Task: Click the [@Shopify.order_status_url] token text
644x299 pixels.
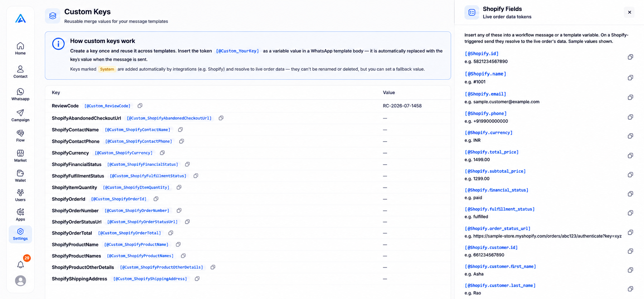Action: tap(498, 229)
